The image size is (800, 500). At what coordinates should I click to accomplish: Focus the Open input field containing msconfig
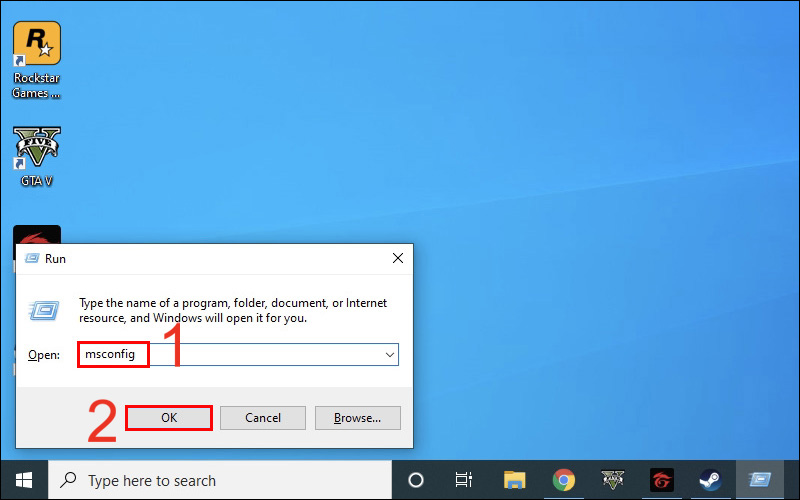click(238, 355)
